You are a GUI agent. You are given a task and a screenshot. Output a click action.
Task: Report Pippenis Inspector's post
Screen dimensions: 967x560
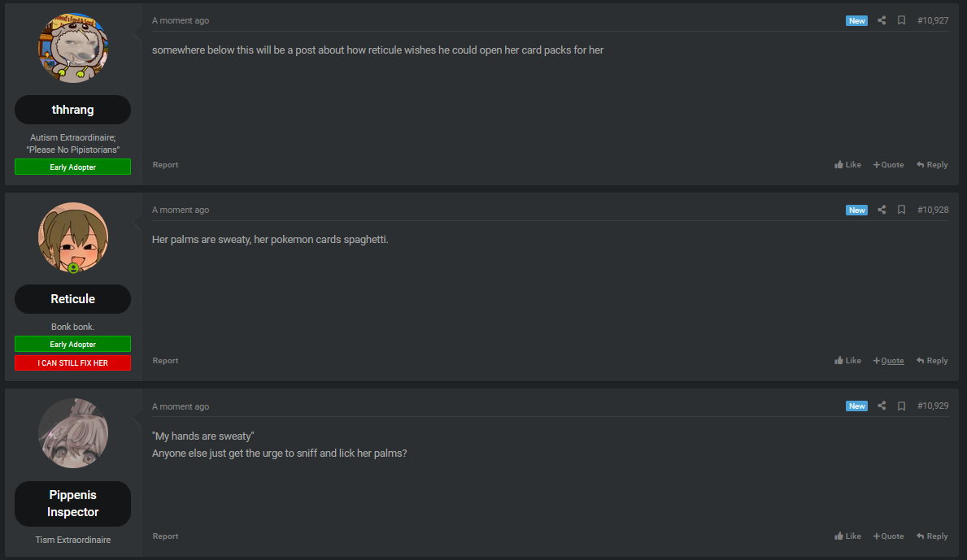(165, 536)
